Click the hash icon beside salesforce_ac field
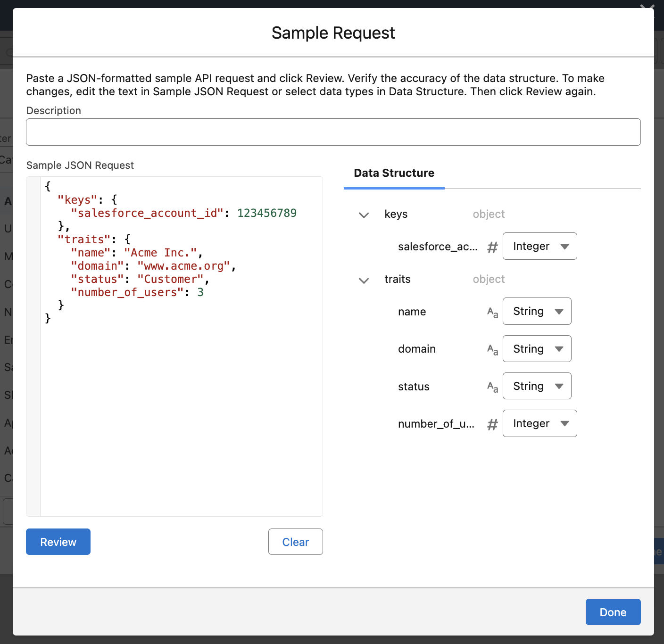The height and width of the screenshot is (644, 664). [492, 247]
